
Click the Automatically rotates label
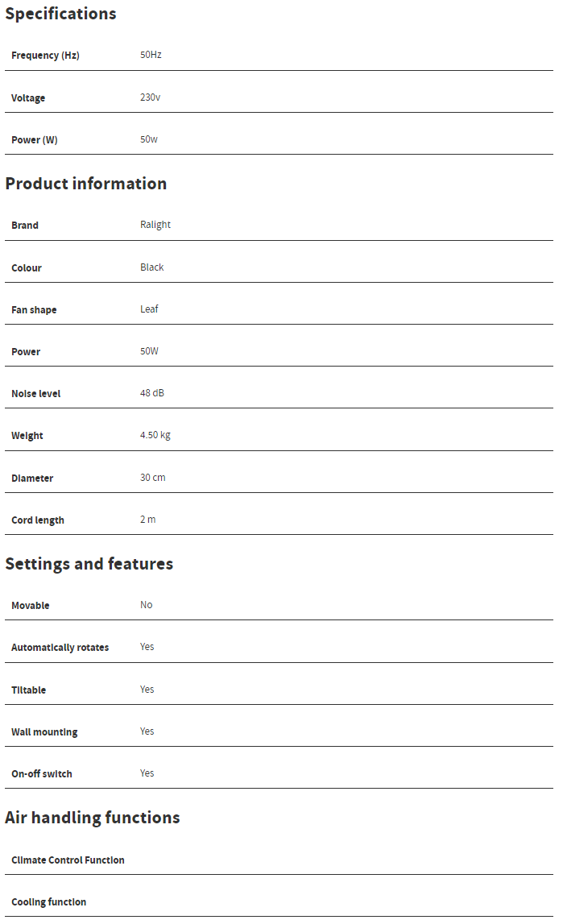[x=60, y=648]
